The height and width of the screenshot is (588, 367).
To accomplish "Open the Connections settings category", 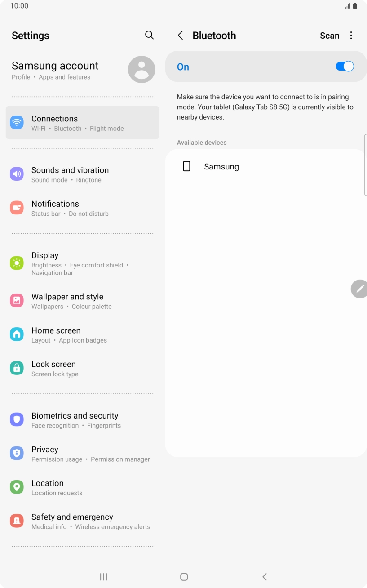I will tap(83, 123).
